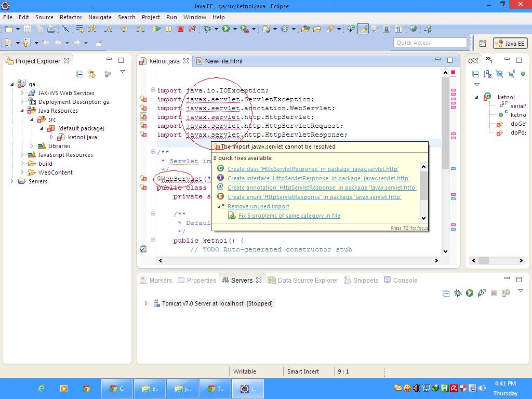532x399 pixels.
Task: Click the editor horizontal scrollbar right arrow
Action: coord(436,261)
